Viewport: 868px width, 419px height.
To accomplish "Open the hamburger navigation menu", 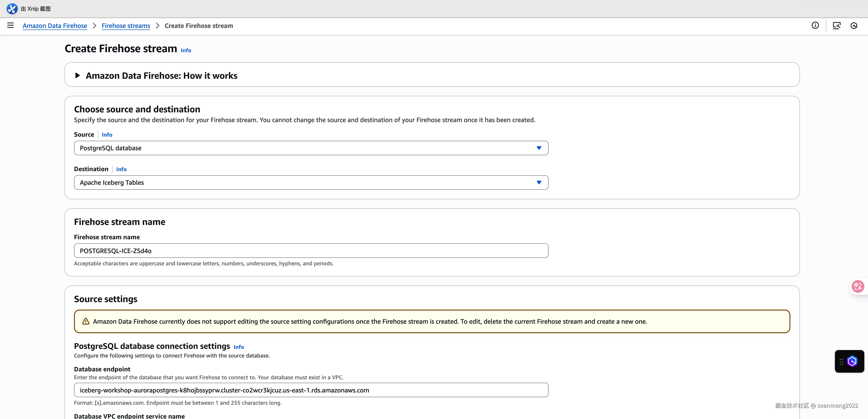I will tap(10, 25).
